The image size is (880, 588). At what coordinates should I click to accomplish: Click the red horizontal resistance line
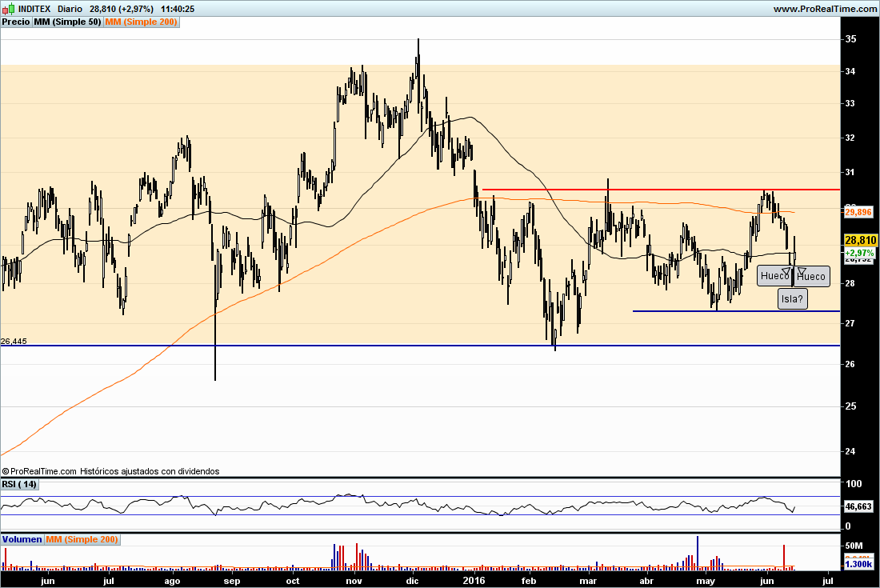[x=661, y=190]
